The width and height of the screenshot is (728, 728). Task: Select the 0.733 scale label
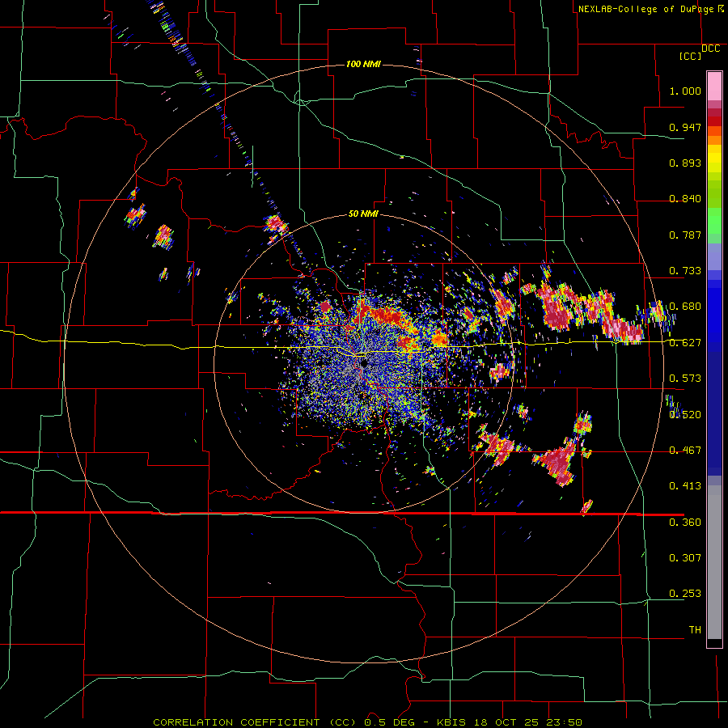(685, 271)
